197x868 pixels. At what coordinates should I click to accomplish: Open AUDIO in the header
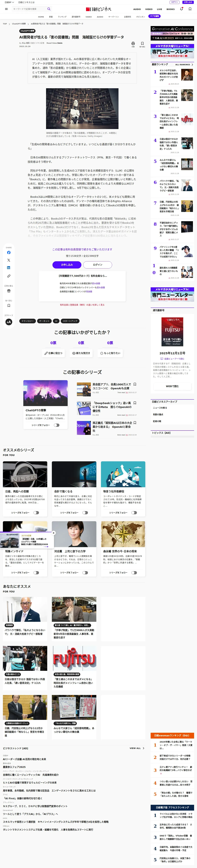137,9
